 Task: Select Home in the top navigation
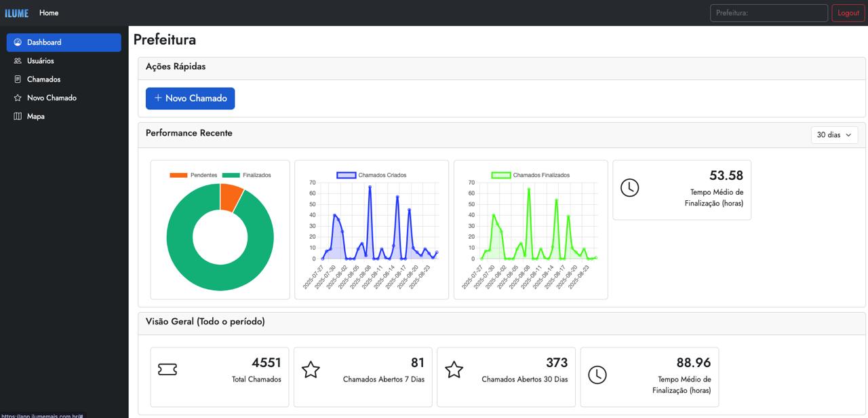coord(48,12)
